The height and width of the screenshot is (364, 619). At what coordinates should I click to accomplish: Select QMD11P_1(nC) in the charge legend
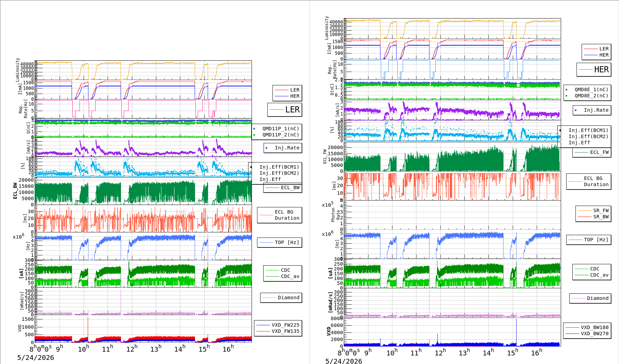coord(281,129)
